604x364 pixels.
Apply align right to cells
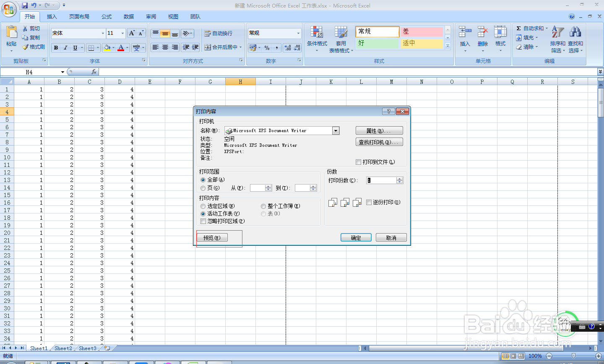(174, 47)
